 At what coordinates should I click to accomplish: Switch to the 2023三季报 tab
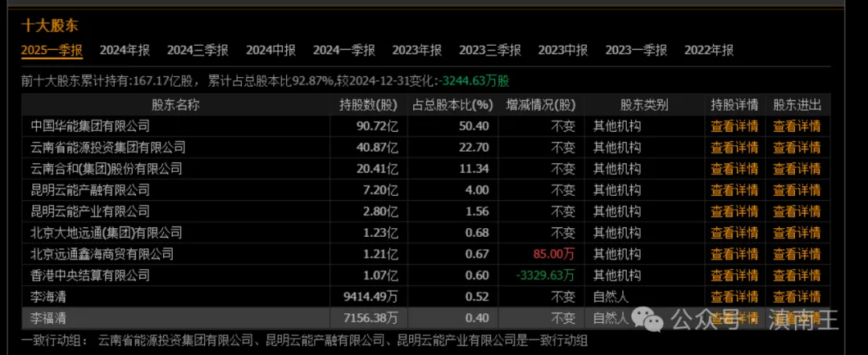[x=490, y=51]
